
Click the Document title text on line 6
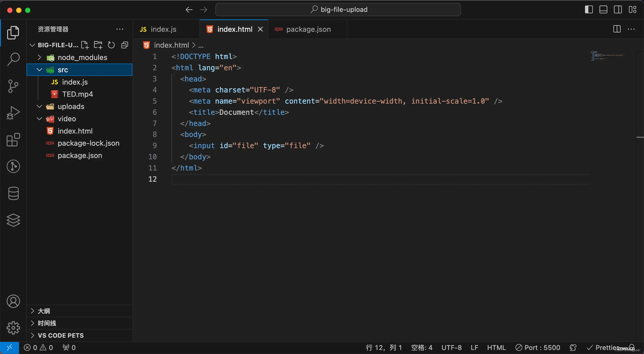point(237,112)
